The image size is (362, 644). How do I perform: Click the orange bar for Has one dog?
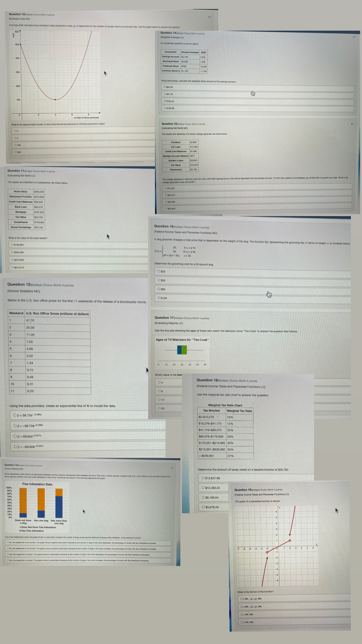(41, 499)
